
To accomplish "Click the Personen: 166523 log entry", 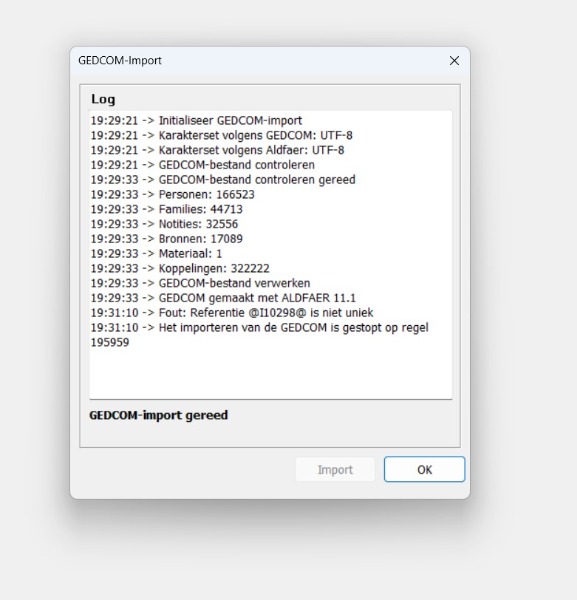I will point(173,194).
